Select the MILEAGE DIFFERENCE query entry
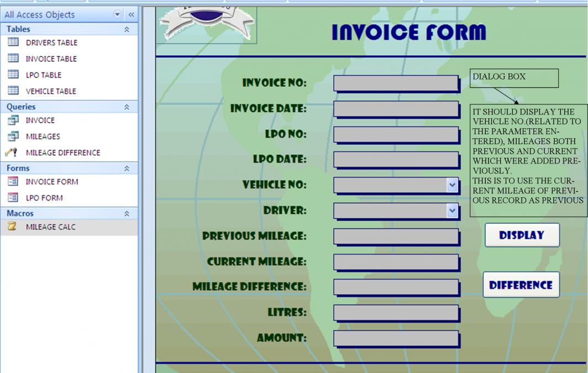The width and height of the screenshot is (588, 373). click(69, 152)
